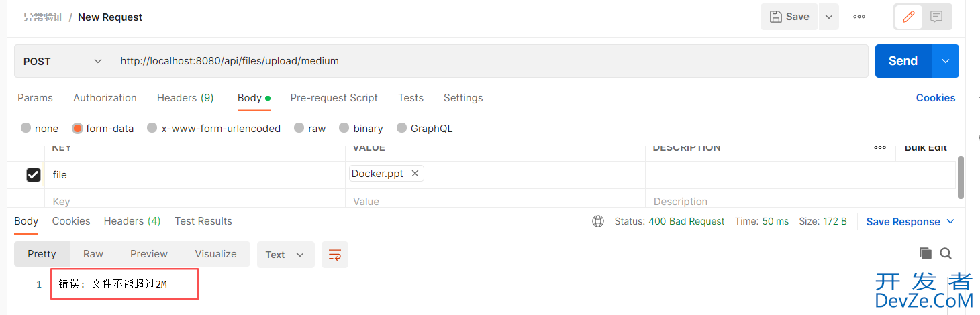Open the Authorization tab
The width and height of the screenshot is (980, 315).
click(105, 98)
